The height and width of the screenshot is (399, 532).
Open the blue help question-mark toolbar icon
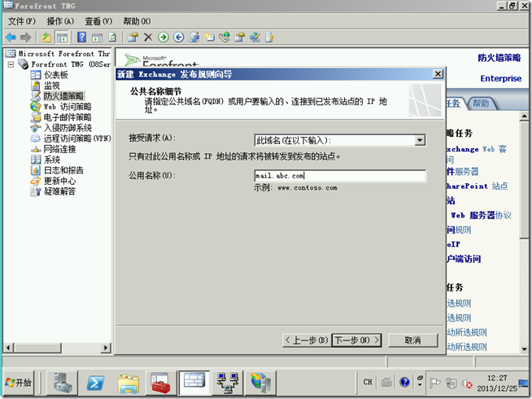[82, 37]
